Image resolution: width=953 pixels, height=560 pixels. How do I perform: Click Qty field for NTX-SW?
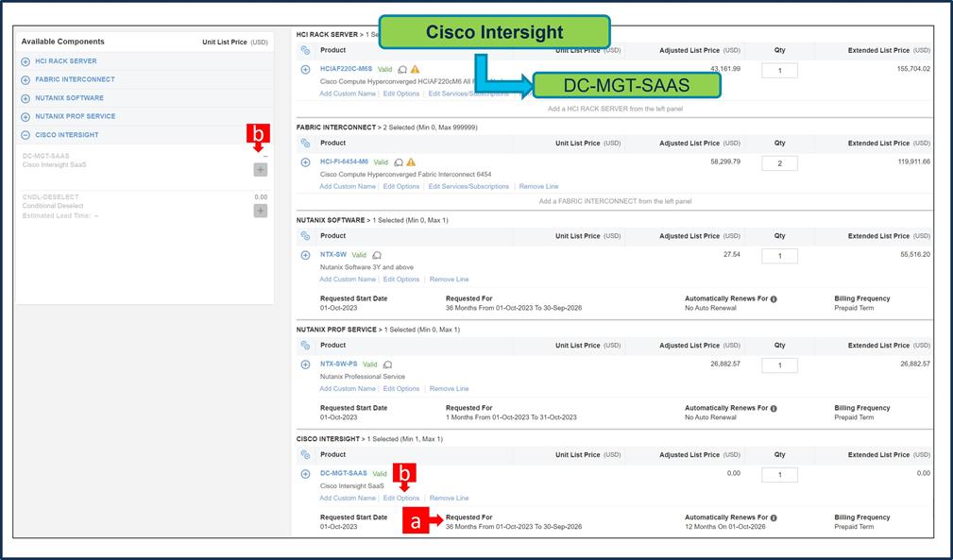coord(779,256)
